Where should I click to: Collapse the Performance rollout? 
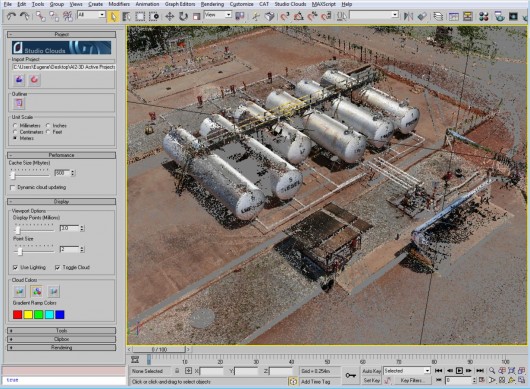(62, 155)
